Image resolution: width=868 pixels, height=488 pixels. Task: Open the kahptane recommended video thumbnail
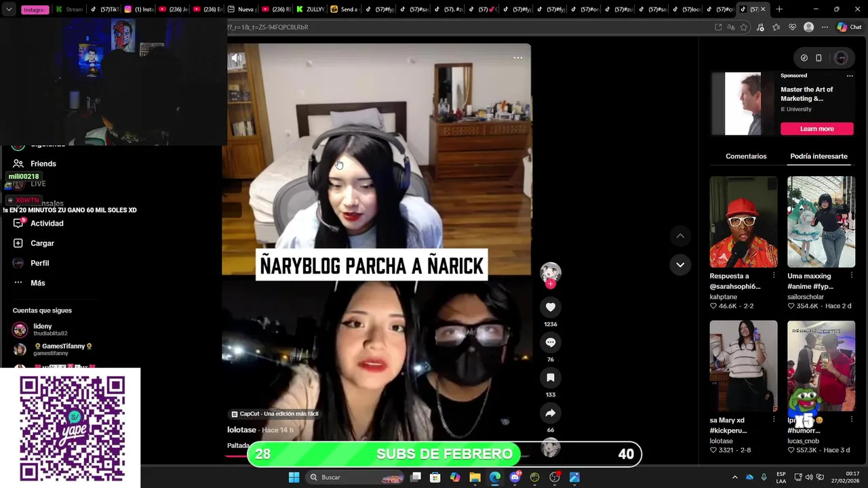coord(743,222)
